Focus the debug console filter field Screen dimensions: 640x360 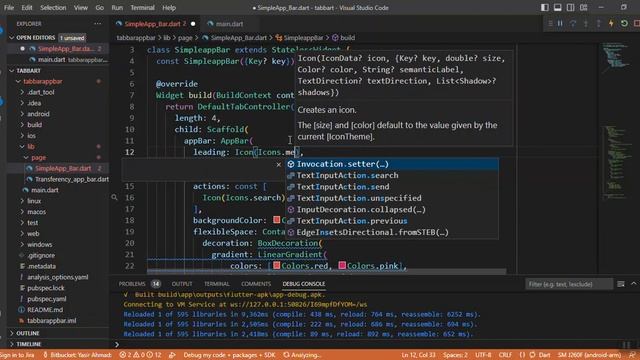click(569, 284)
